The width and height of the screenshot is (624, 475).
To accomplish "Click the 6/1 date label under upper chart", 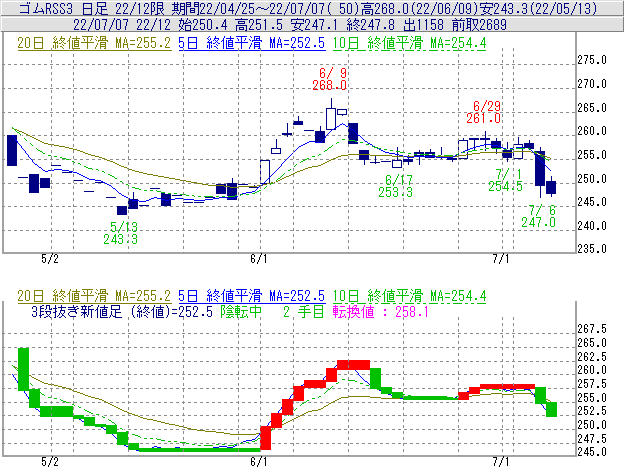I will tap(259, 259).
